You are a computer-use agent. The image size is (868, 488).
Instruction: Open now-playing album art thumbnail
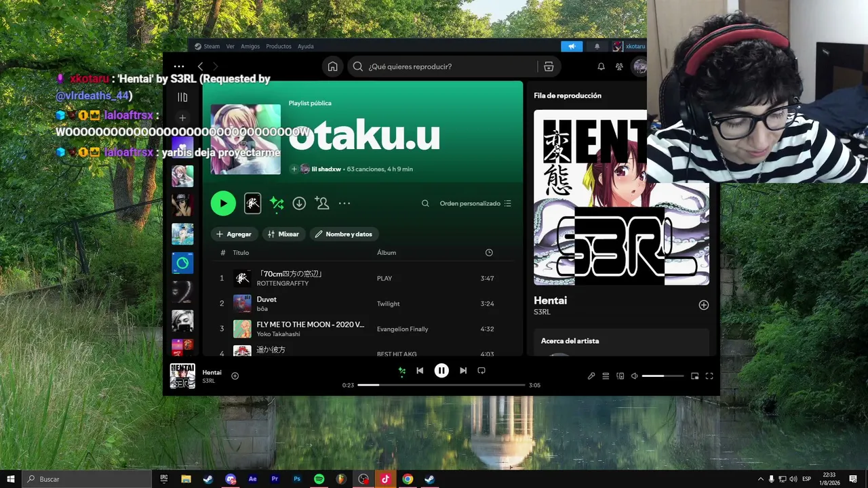182,376
